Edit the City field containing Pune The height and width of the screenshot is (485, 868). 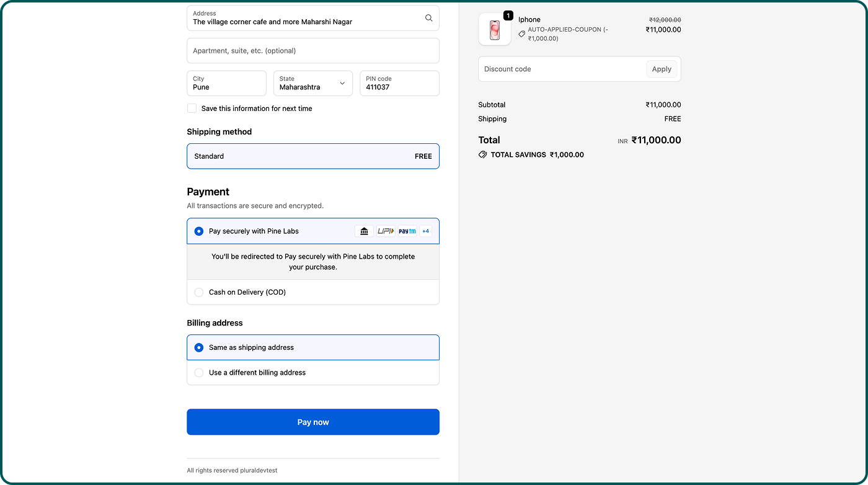226,83
